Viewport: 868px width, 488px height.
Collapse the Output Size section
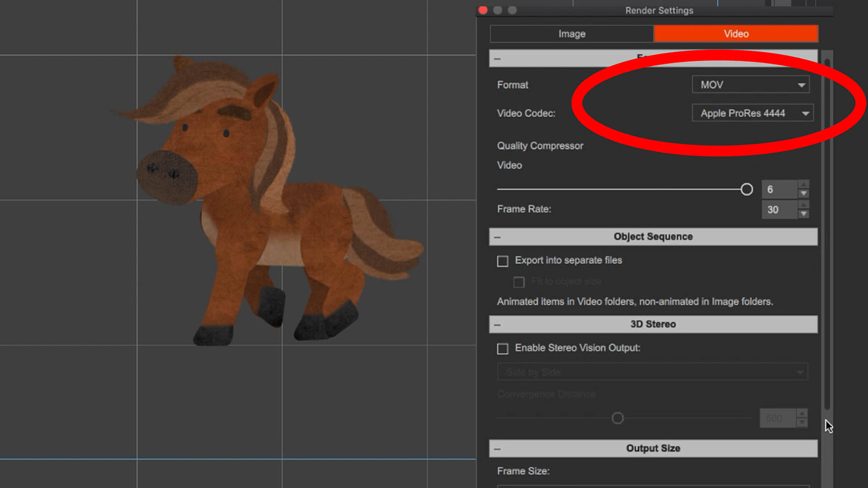[497, 449]
